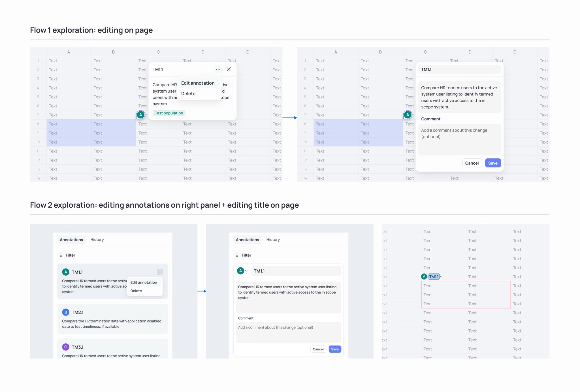
Task: Choose Edit annotation in the large popup menu
Action: [198, 83]
